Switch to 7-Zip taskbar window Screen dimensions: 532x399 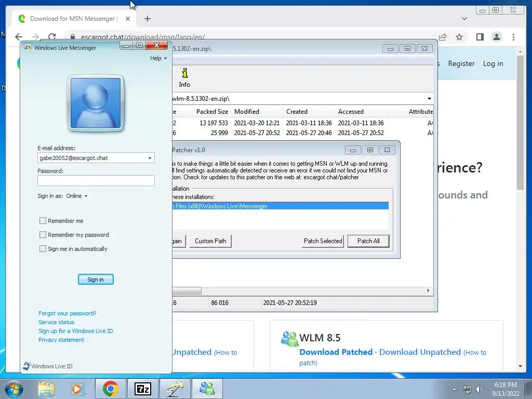(x=142, y=389)
